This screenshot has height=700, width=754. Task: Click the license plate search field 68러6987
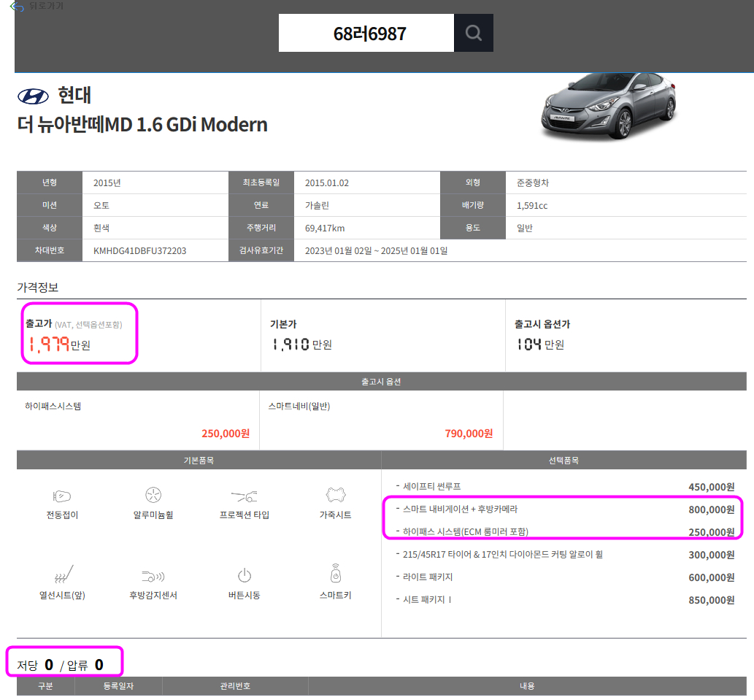(x=366, y=33)
